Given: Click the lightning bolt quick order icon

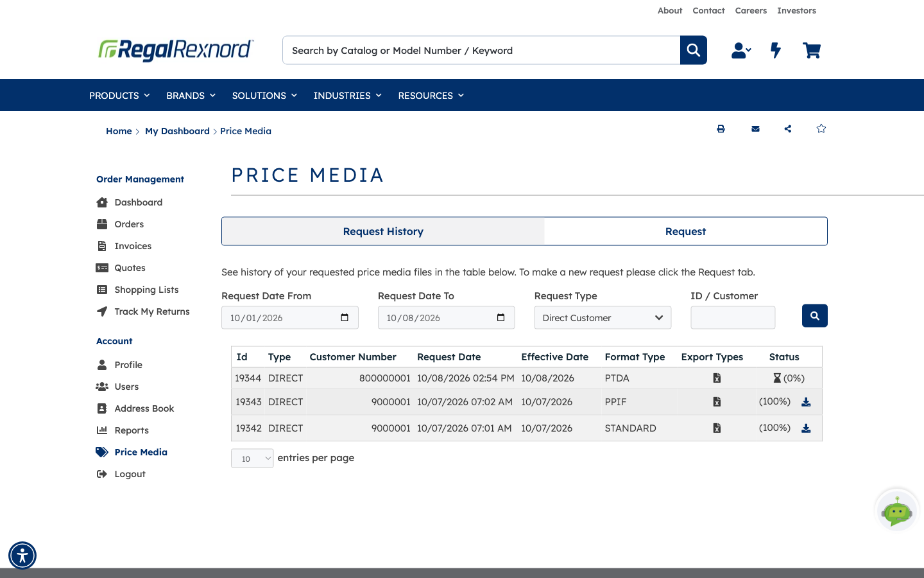Looking at the screenshot, I should coord(776,50).
